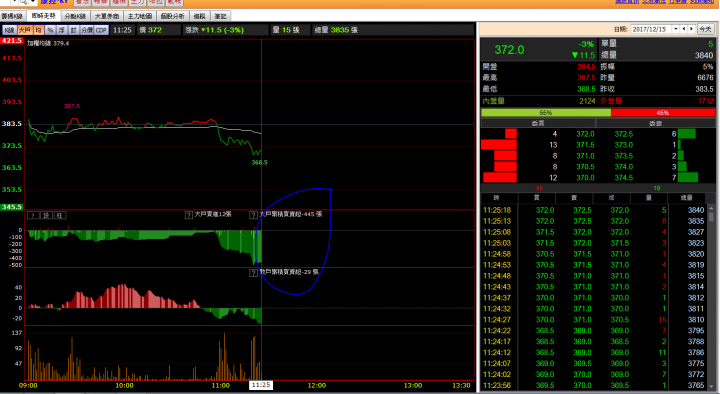Toggle the CDP indicator button

[101, 30]
